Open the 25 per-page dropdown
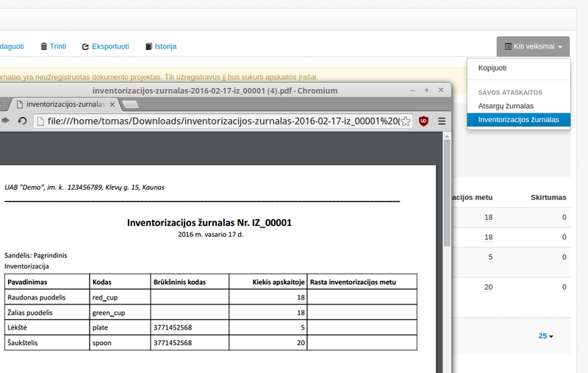Screen dimensions: 588x373 click(545, 335)
